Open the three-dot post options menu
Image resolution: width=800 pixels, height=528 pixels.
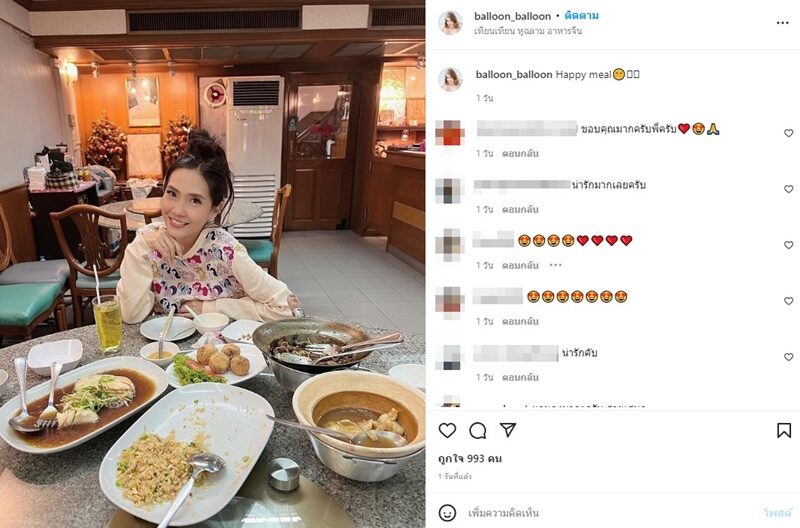pyautogui.click(x=783, y=23)
